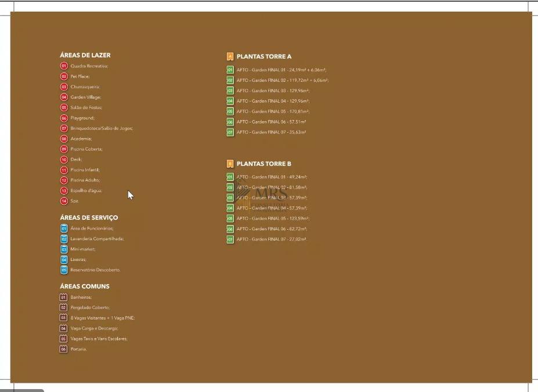Select the blue 03 Mini-market icon
The image size is (538, 392).
pos(64,249)
